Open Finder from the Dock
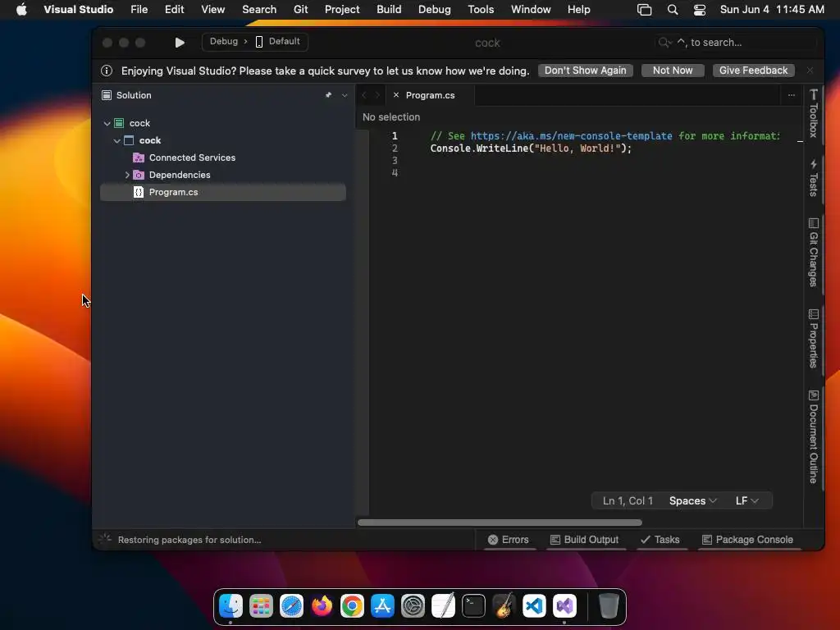The width and height of the screenshot is (840, 630). pyautogui.click(x=231, y=606)
